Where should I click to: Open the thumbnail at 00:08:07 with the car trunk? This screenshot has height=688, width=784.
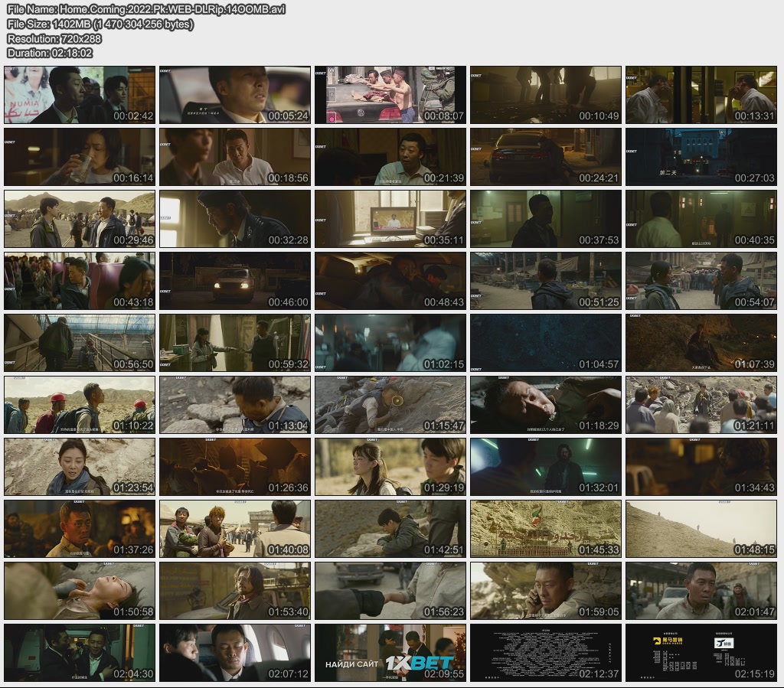[390, 95]
